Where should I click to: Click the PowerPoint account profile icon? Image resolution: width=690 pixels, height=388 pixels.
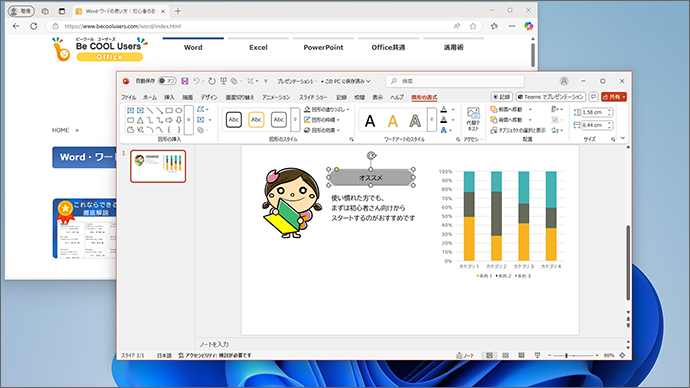tap(564, 81)
